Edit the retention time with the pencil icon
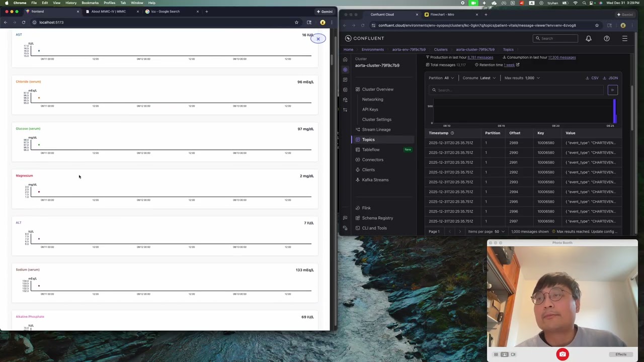The height and width of the screenshot is (362, 644). (x=517, y=65)
